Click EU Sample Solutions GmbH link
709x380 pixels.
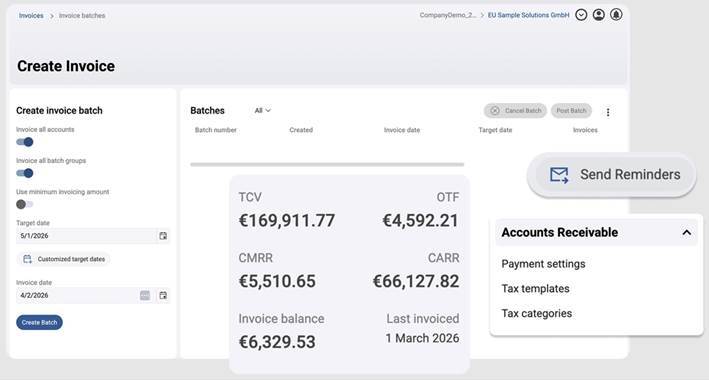pos(528,15)
